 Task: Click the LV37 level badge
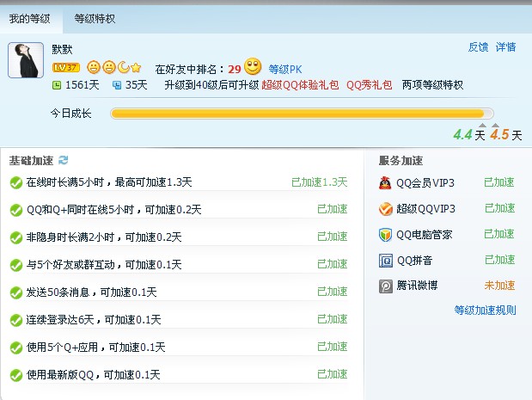[x=66, y=67]
